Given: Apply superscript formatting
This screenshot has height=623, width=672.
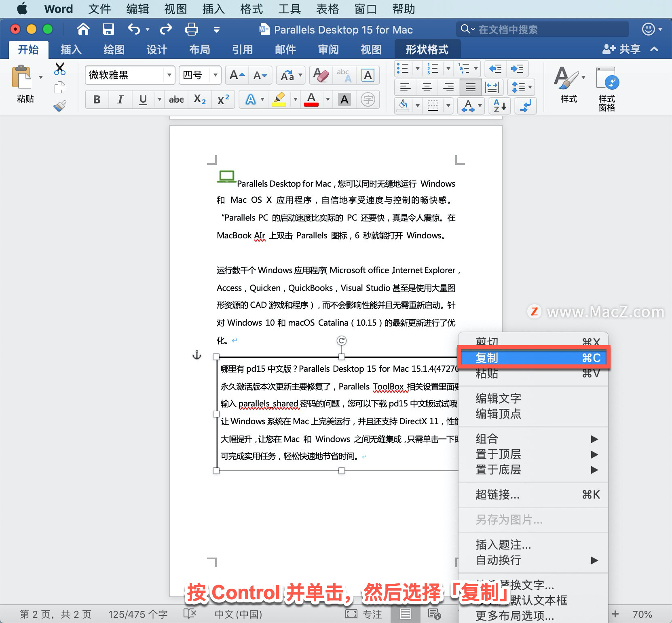Looking at the screenshot, I should point(223,99).
